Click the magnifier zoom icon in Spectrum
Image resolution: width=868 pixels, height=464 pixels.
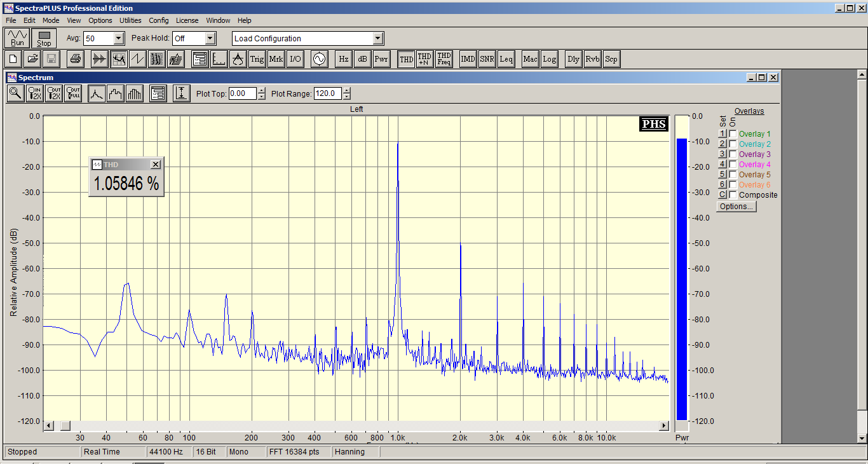15,93
